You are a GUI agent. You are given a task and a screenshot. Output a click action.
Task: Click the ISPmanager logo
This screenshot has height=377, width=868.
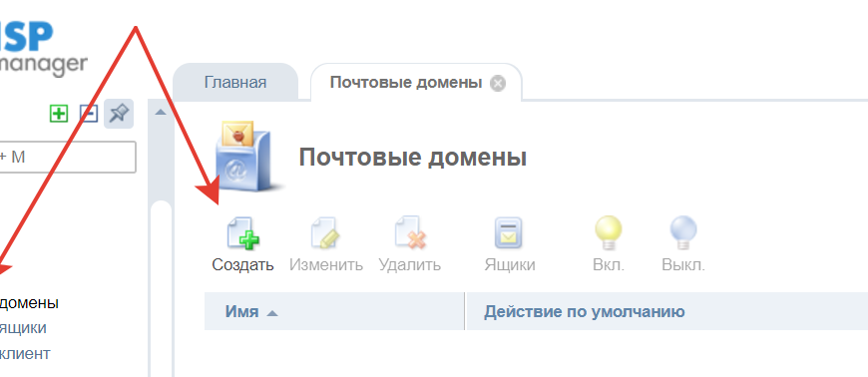click(x=43, y=49)
